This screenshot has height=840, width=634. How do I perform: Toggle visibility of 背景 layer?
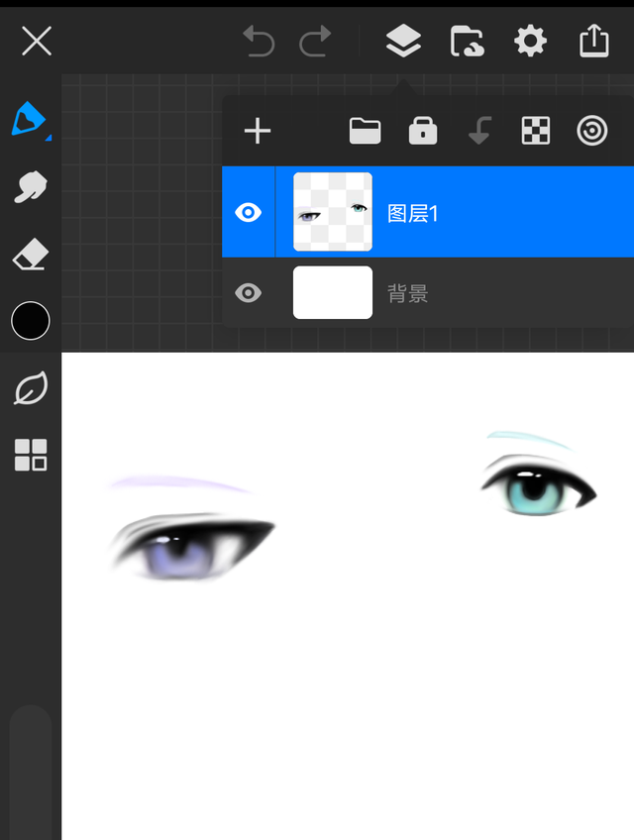[x=248, y=293]
